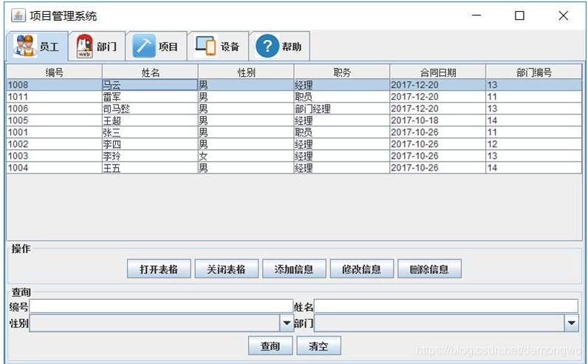
Task: Click the 部门 tab icon
Action: (84, 47)
